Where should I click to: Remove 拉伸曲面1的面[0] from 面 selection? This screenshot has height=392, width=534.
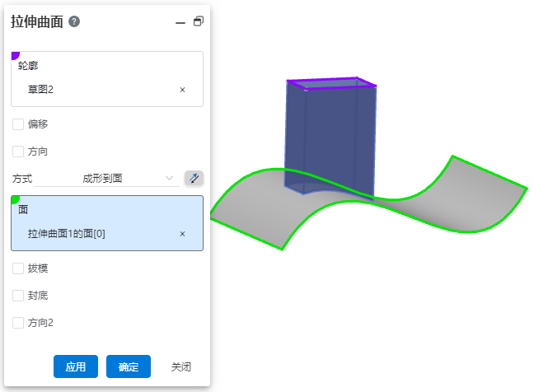click(x=183, y=234)
